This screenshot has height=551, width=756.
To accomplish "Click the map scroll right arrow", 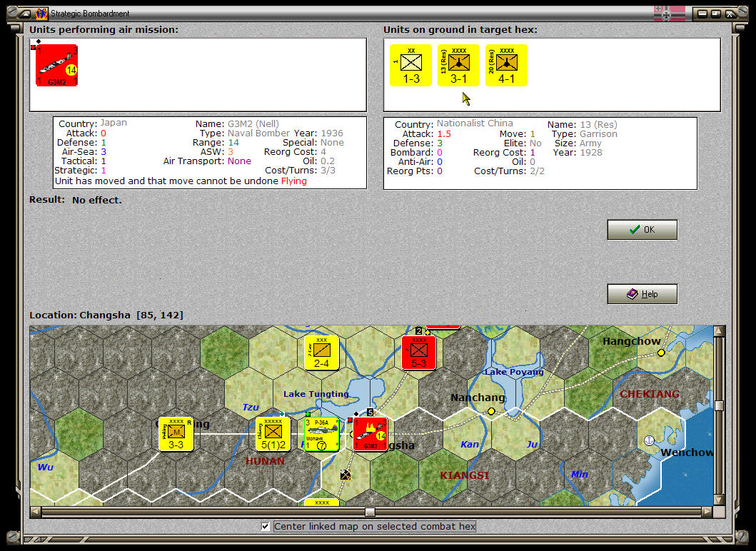I will tap(707, 512).
